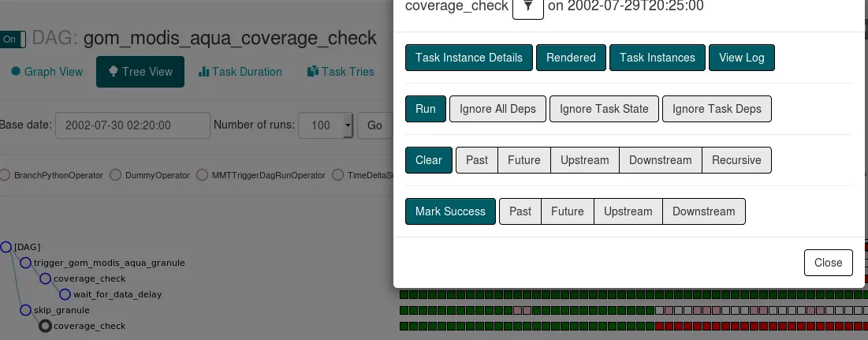The width and height of the screenshot is (868, 340).
Task: Expand the coverage_check node under skip_granule
Action: pyautogui.click(x=46, y=326)
